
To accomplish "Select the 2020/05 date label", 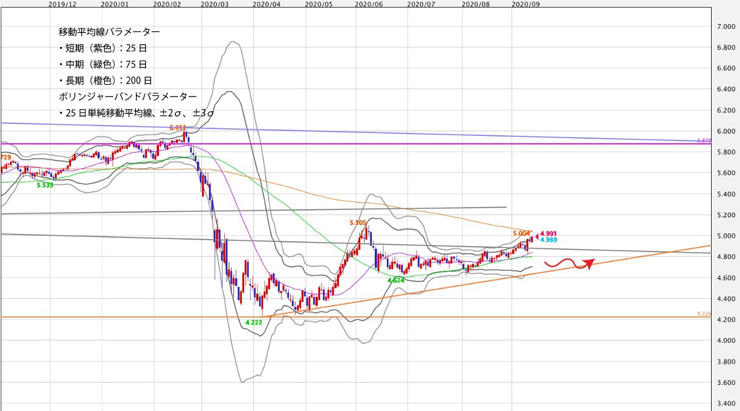I will 319,4.
